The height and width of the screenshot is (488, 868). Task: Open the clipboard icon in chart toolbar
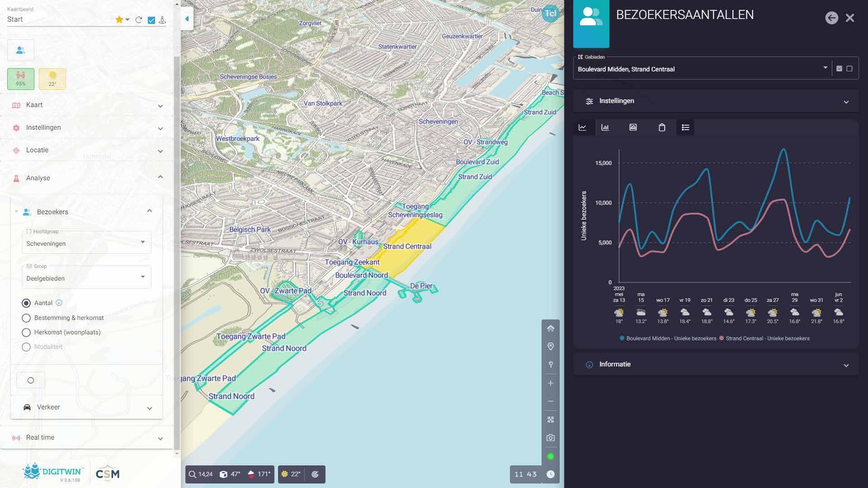662,127
